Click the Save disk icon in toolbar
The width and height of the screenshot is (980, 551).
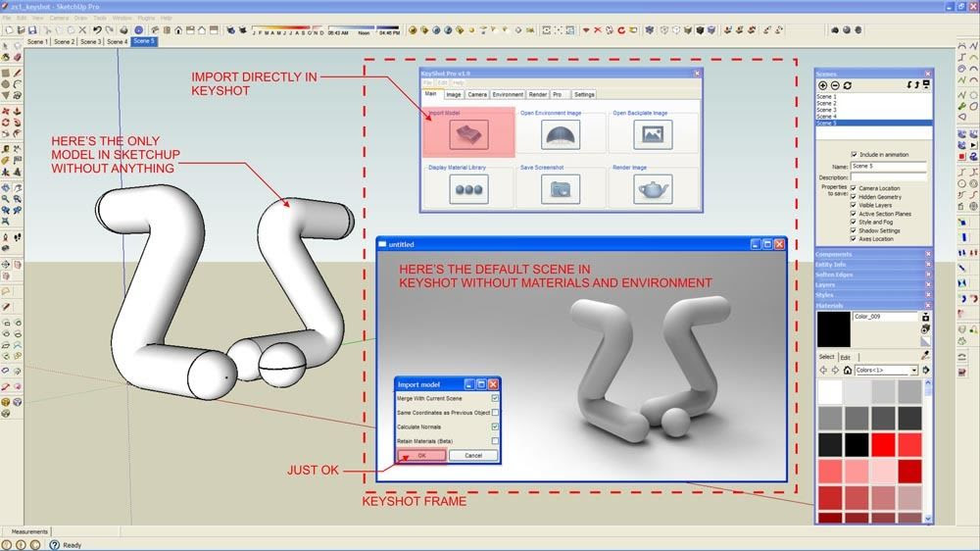coord(32,30)
